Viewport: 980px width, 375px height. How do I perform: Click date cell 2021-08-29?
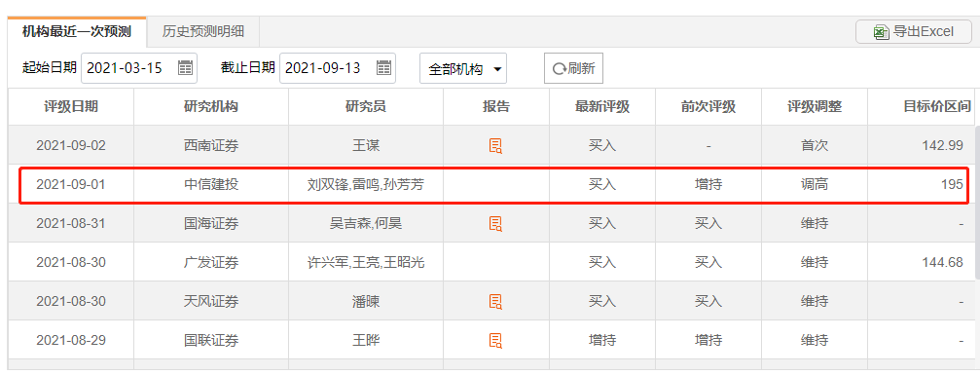(71, 341)
